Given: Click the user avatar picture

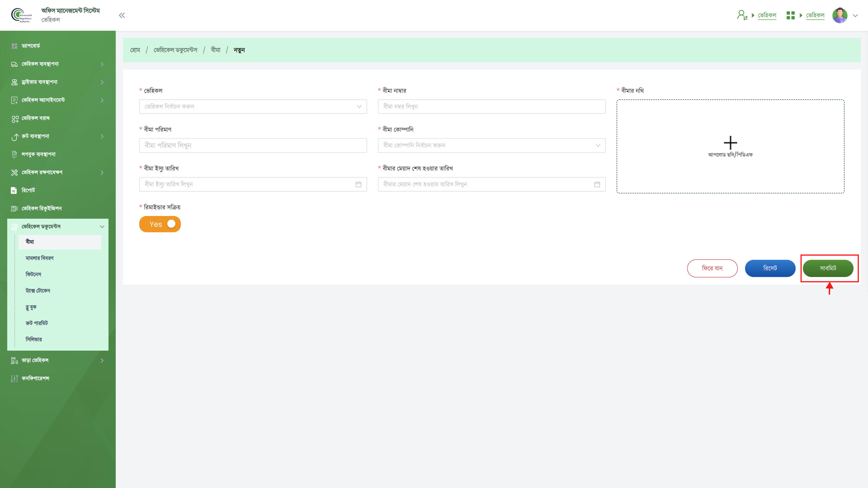Looking at the screenshot, I should point(840,15).
